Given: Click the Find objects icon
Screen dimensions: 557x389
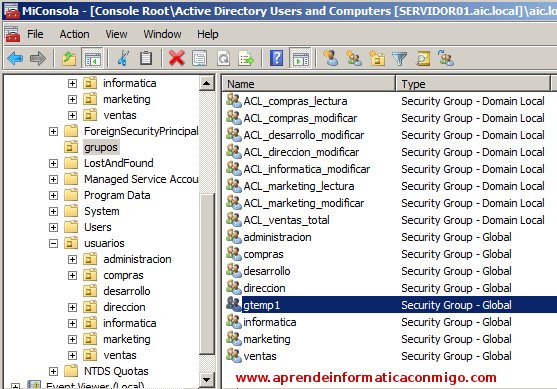Looking at the screenshot, I should point(423,58).
